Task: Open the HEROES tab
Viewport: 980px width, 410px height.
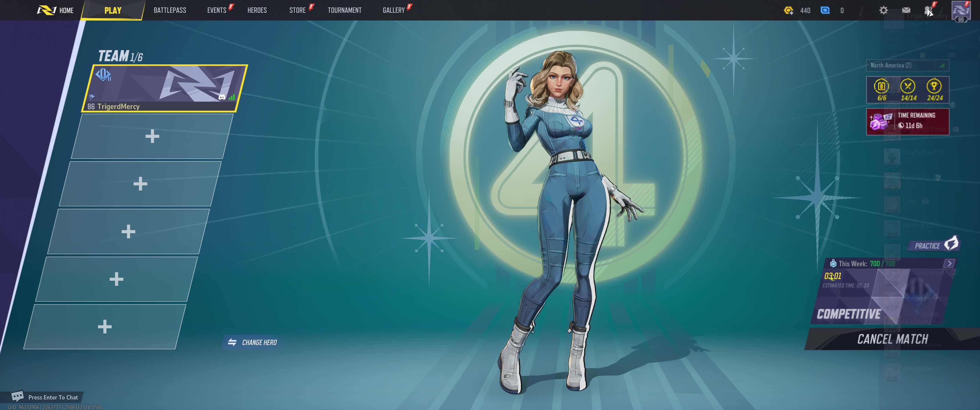Action: point(257,10)
